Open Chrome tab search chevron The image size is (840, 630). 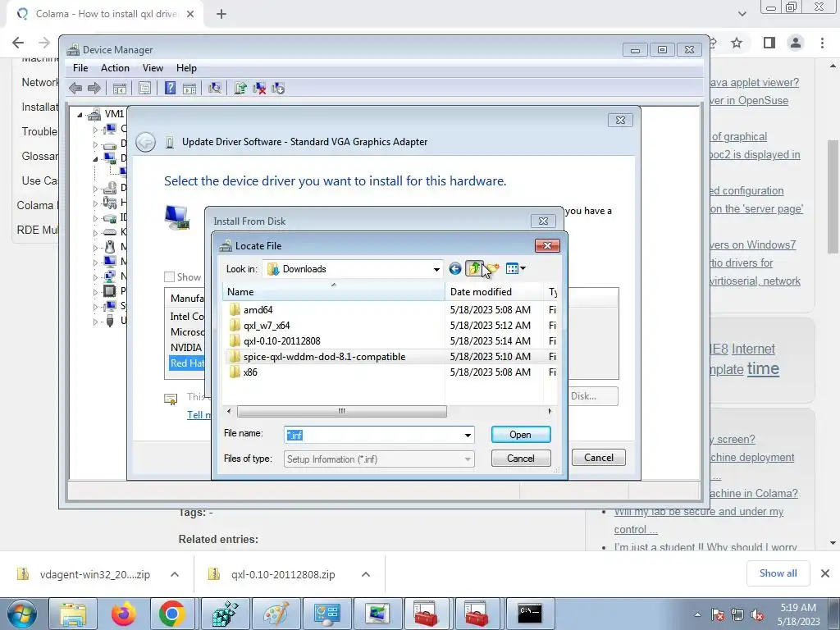coord(742,14)
